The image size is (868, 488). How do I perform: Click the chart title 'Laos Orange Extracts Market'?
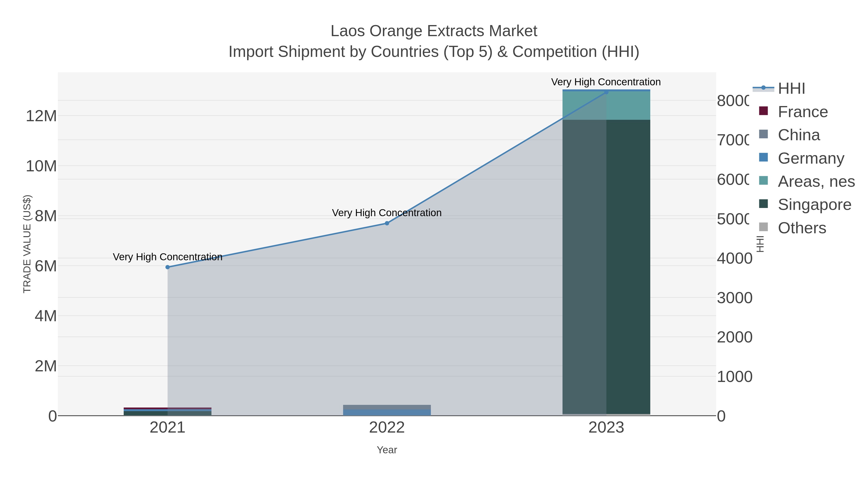pos(434,31)
